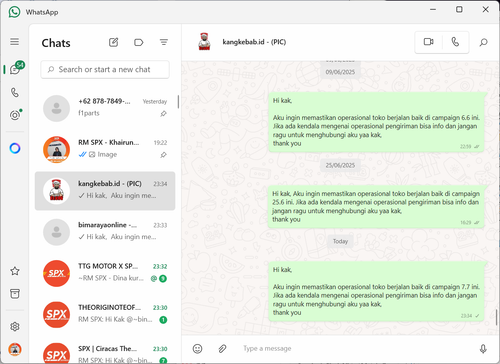Click the THEORIGINOTEOF SPX group avatar
This screenshot has width=500, height=364.
(57, 315)
